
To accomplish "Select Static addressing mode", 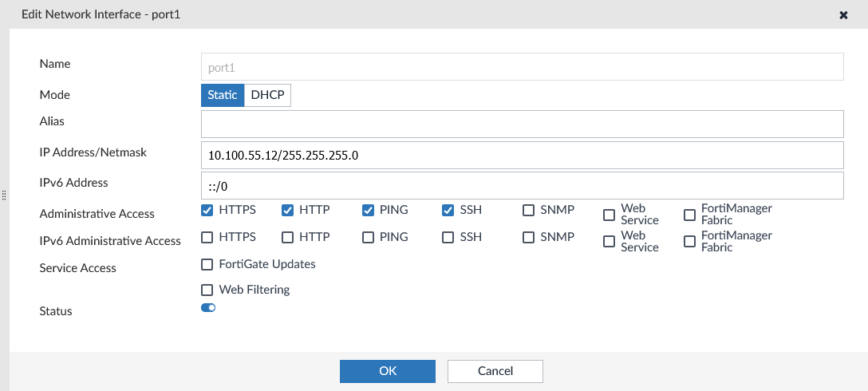I will pyautogui.click(x=223, y=95).
